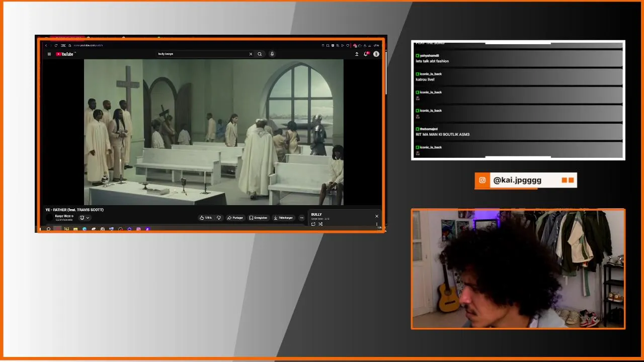Viewport: 644px width, 362px height.
Task: Click chat username yahyahamdii
Action: tap(429, 56)
